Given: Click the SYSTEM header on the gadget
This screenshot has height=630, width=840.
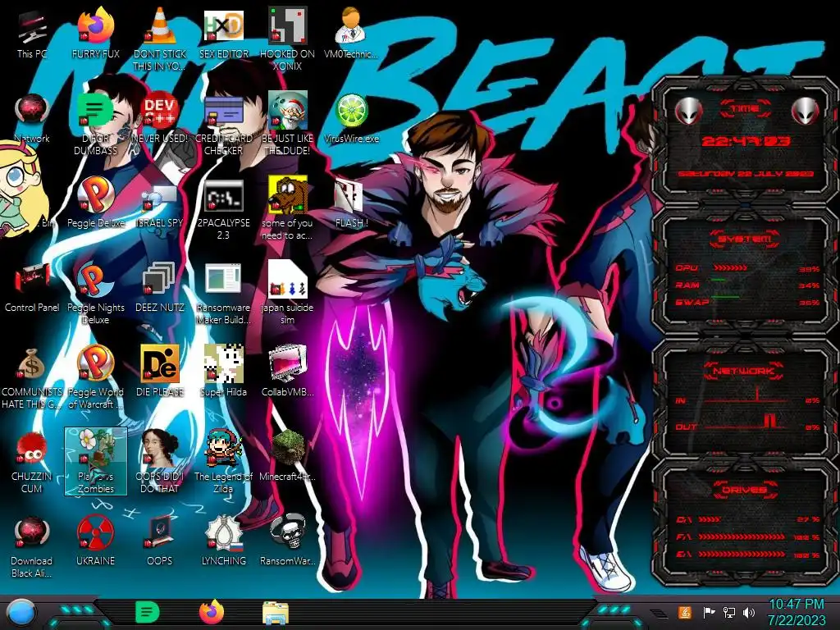Looking at the screenshot, I should click(x=744, y=239).
